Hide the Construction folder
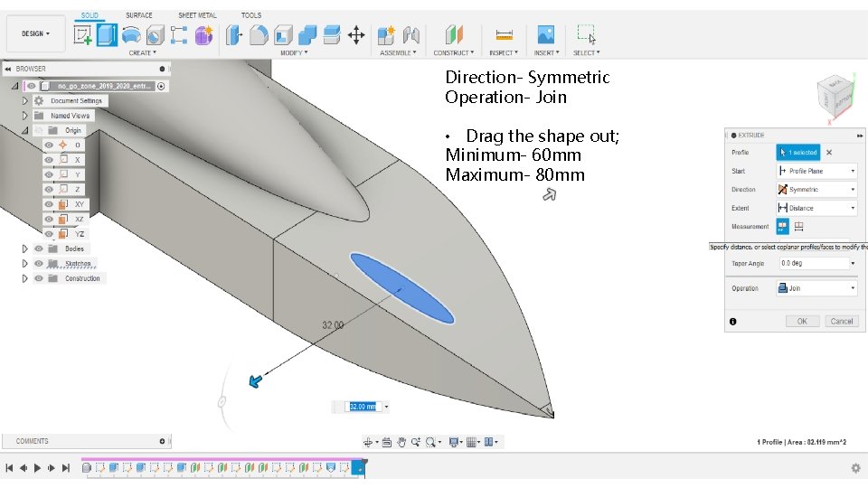868x488 pixels. [39, 279]
